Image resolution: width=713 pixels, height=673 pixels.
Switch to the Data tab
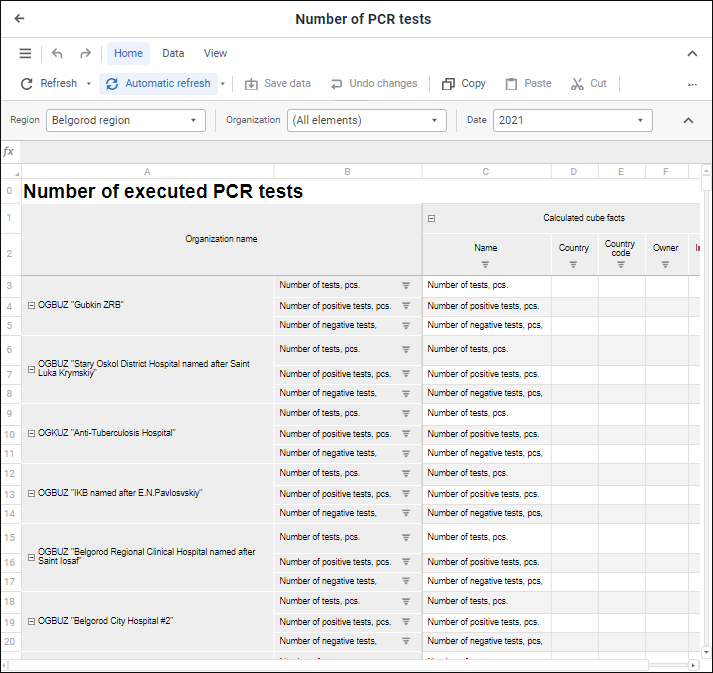(x=173, y=54)
